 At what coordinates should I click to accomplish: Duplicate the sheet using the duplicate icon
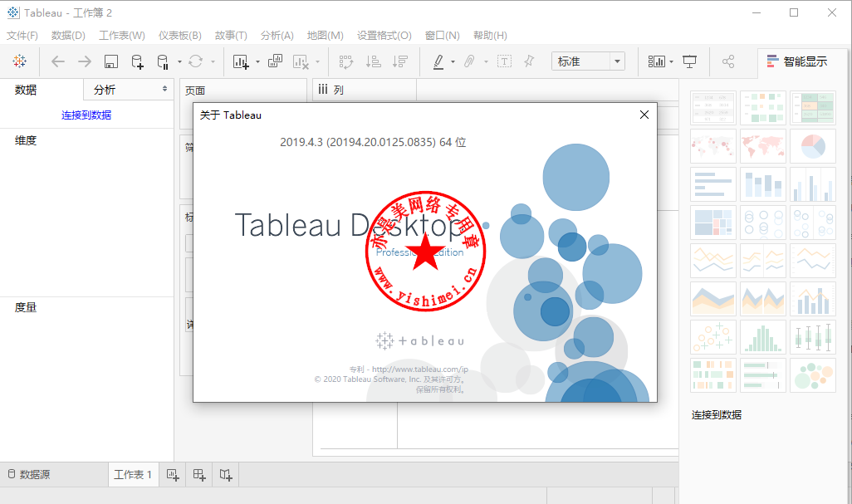276,61
